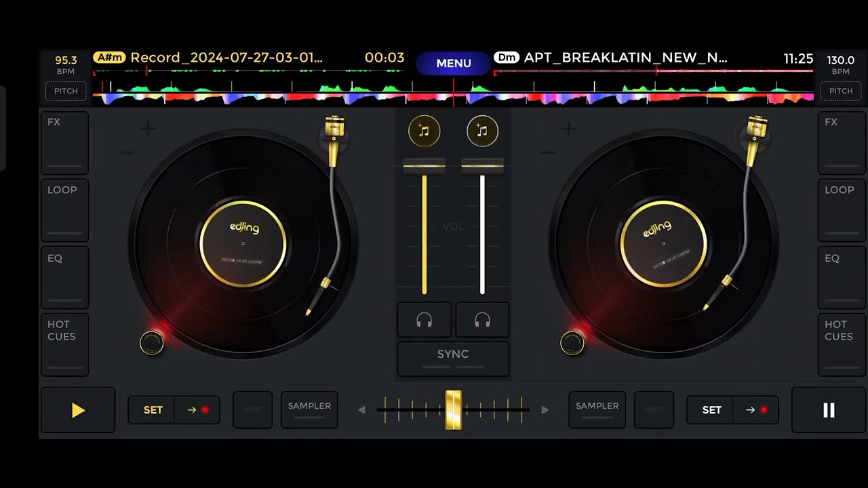
Task: Open left deck LOOP panel
Action: click(64, 210)
